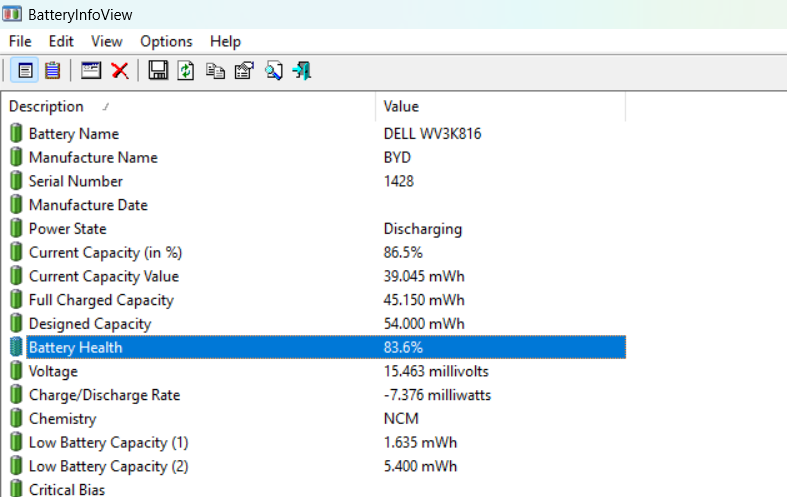Image resolution: width=787 pixels, height=497 pixels.
Task: Select the Designed Capacity row text
Action: (90, 324)
